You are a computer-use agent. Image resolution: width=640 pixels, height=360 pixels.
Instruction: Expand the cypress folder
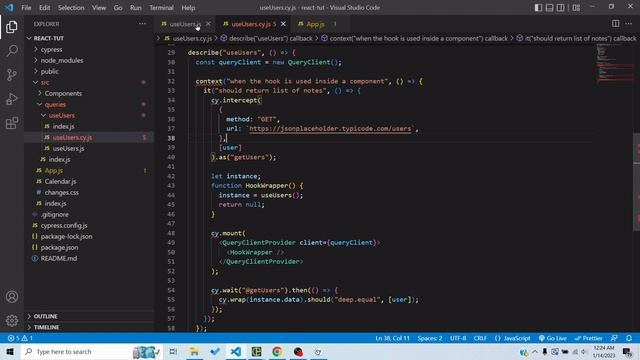(x=89, y=49)
